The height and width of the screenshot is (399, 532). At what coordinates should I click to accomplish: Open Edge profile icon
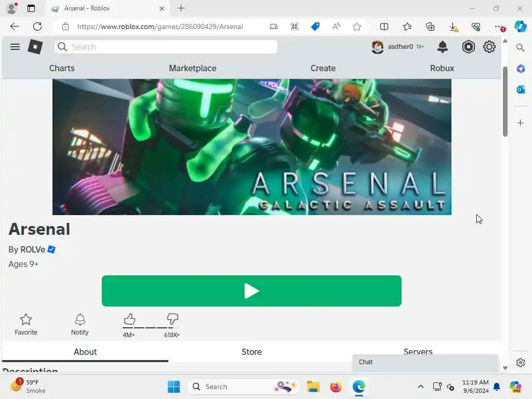click(x=11, y=8)
